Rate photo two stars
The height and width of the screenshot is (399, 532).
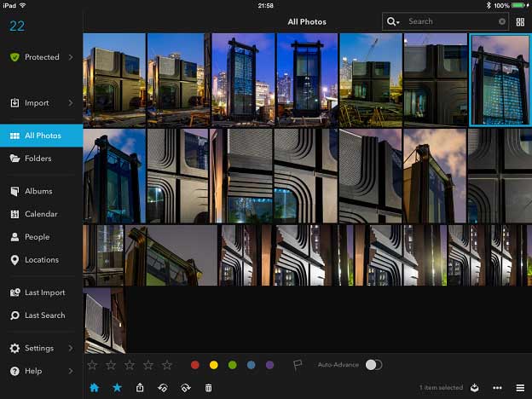[111, 365]
